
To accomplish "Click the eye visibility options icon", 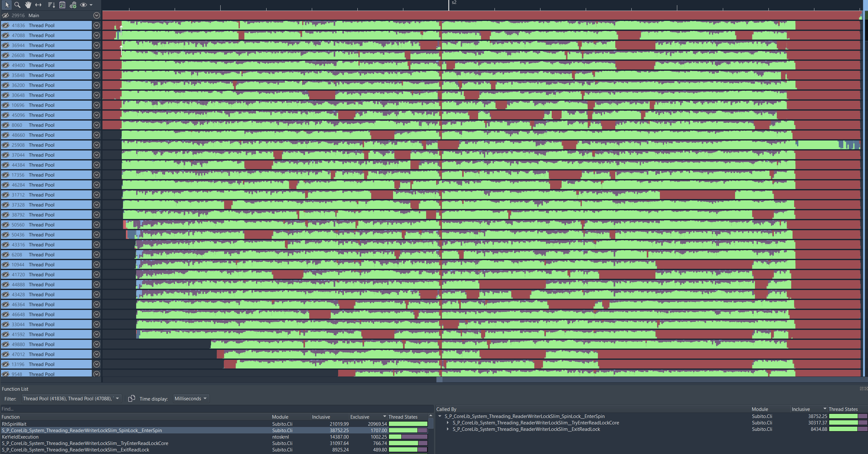I will (83, 5).
